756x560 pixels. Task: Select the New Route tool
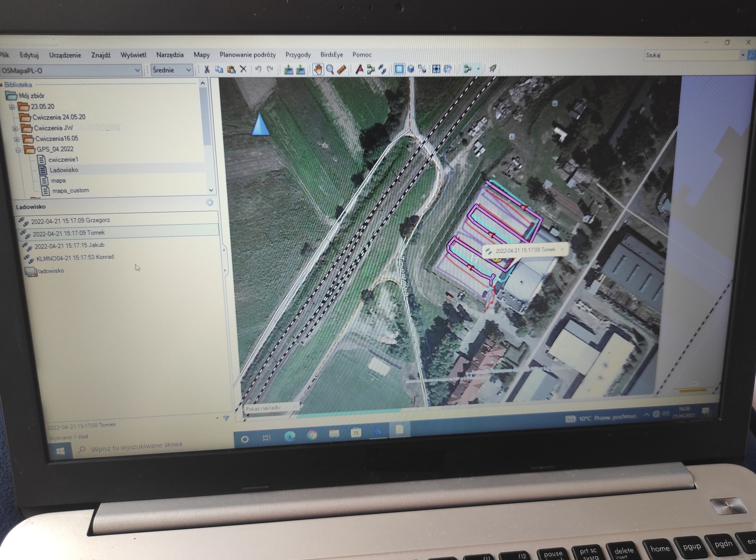371,70
